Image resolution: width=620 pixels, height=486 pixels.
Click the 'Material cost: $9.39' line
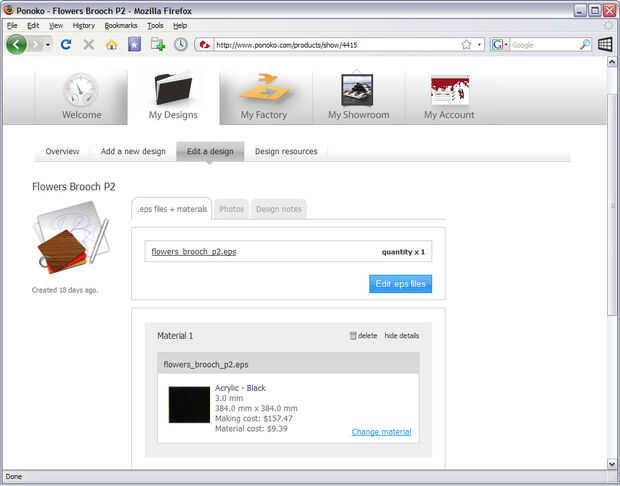tap(251, 429)
